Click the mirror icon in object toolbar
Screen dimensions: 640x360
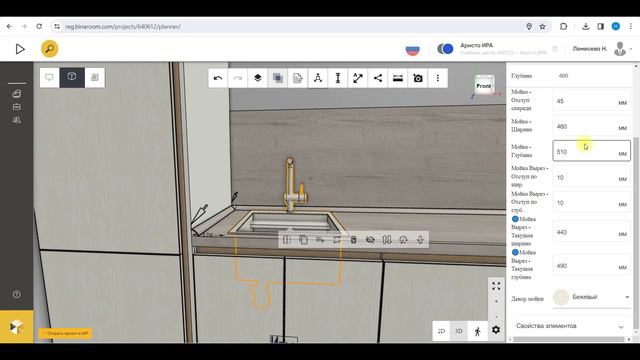tap(387, 240)
